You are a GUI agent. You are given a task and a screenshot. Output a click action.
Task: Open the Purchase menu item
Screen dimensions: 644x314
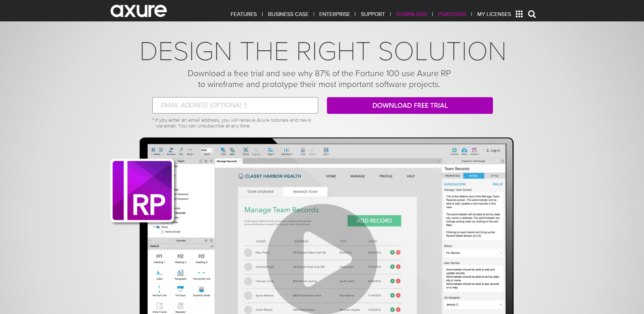pyautogui.click(x=452, y=14)
